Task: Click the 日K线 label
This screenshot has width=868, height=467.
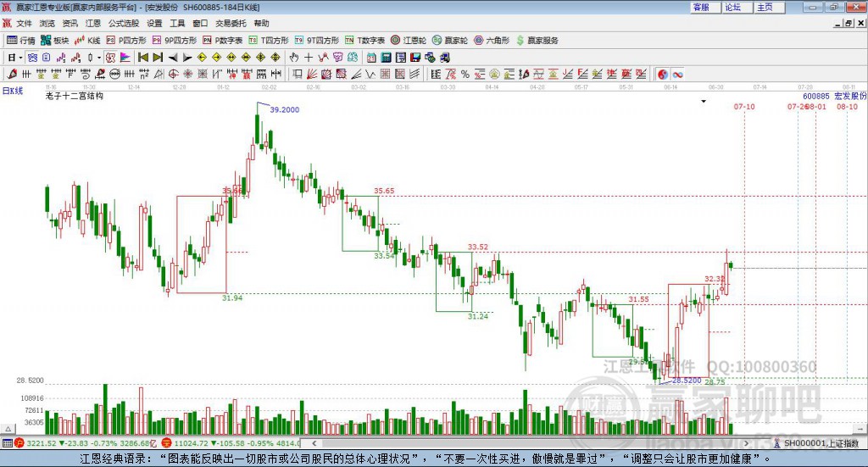Action: coord(12,91)
